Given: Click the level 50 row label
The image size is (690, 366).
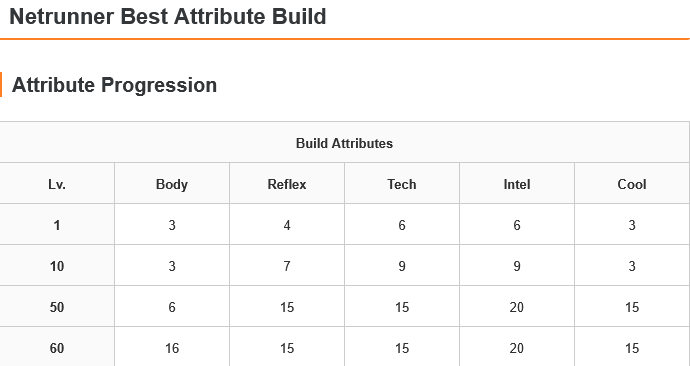Looking at the screenshot, I should pyautogui.click(x=57, y=307).
